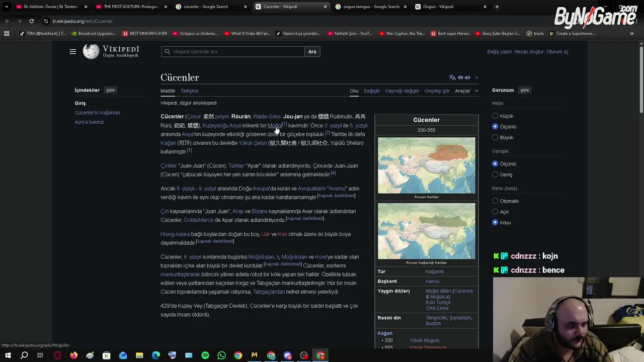Open the Tartışma tab
Screen dimensions: 644x362
[x=189, y=91]
